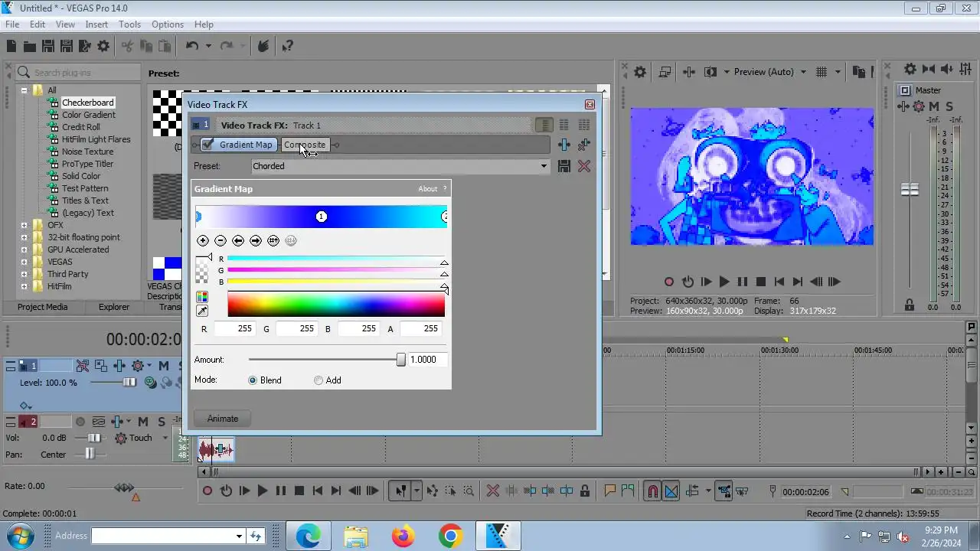Viewport: 980px width, 551px height.
Task: Open the File menu
Action: click(12, 24)
